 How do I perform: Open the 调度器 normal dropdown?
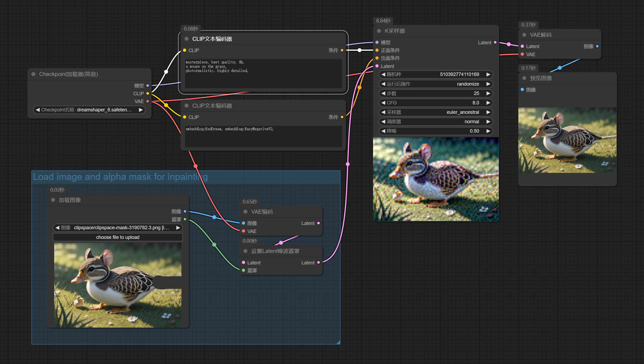[x=436, y=122]
